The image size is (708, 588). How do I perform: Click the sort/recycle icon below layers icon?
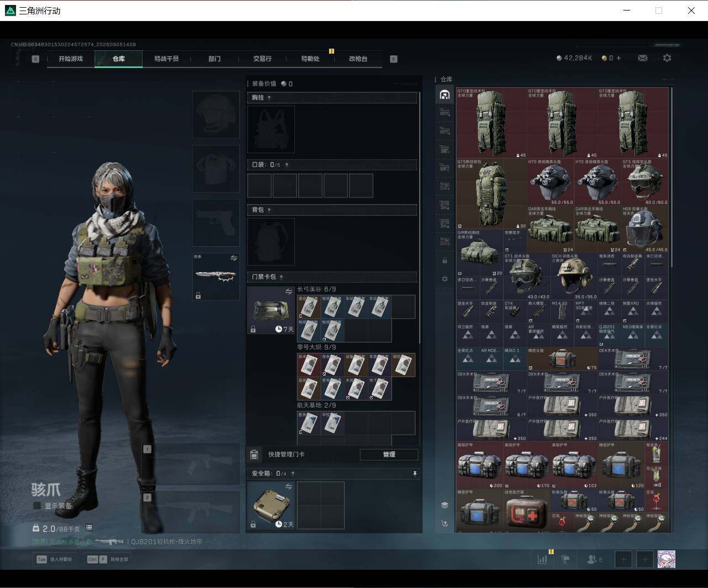click(x=445, y=523)
